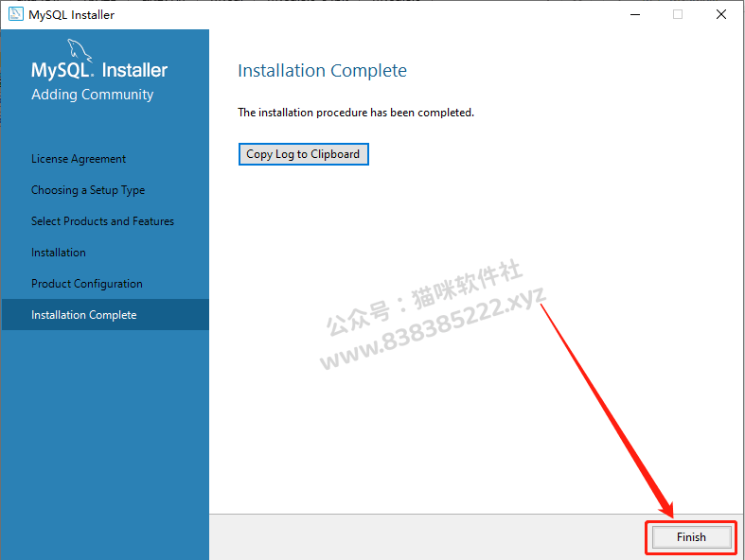Close the MySQL Installer window
Screen dimensions: 745x560
click(721, 15)
